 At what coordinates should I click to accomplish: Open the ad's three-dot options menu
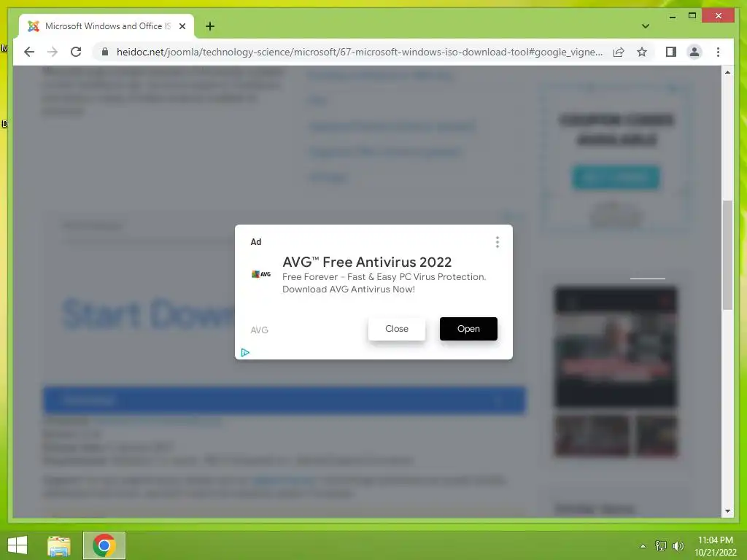pyautogui.click(x=498, y=242)
